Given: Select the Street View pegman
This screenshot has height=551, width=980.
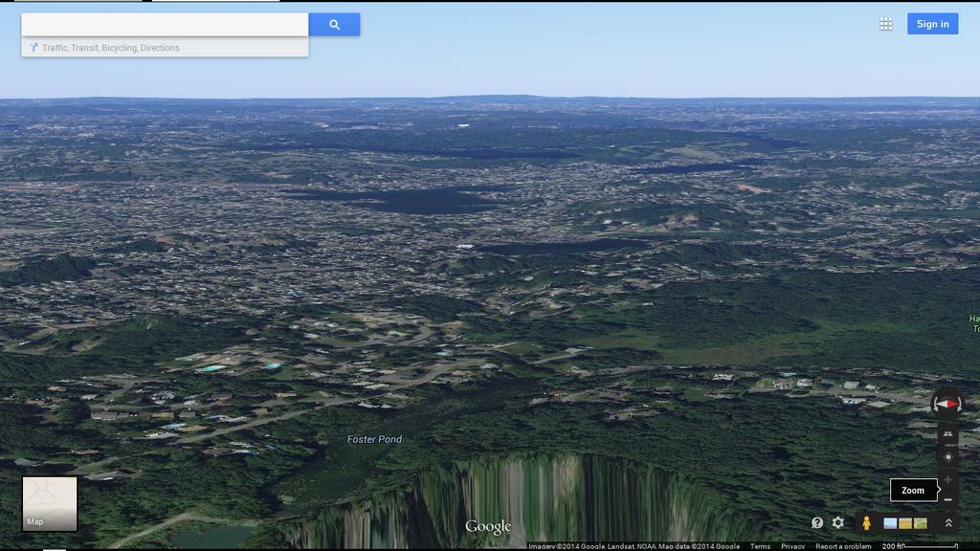Looking at the screenshot, I should click(866, 523).
